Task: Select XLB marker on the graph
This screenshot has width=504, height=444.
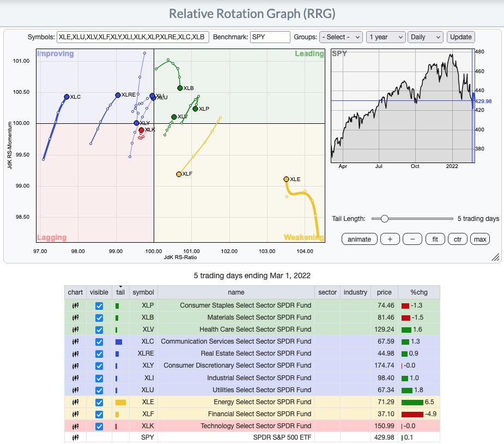Action: [180, 88]
